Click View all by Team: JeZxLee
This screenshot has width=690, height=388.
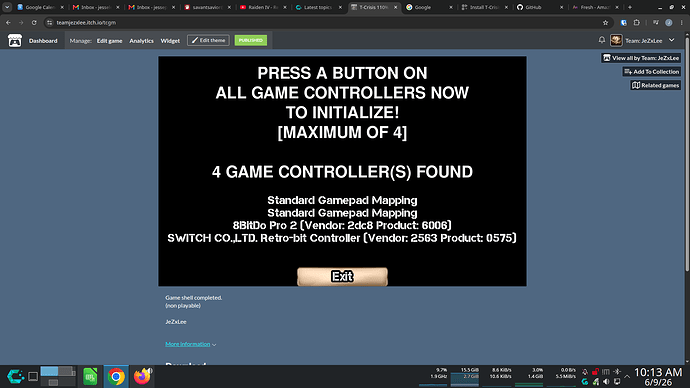pos(641,58)
